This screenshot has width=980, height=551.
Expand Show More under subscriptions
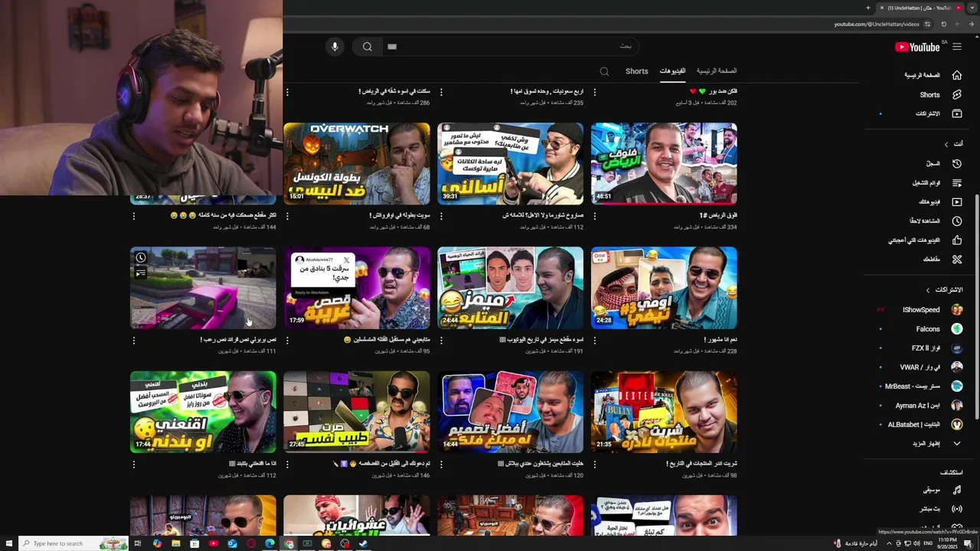tap(937, 443)
